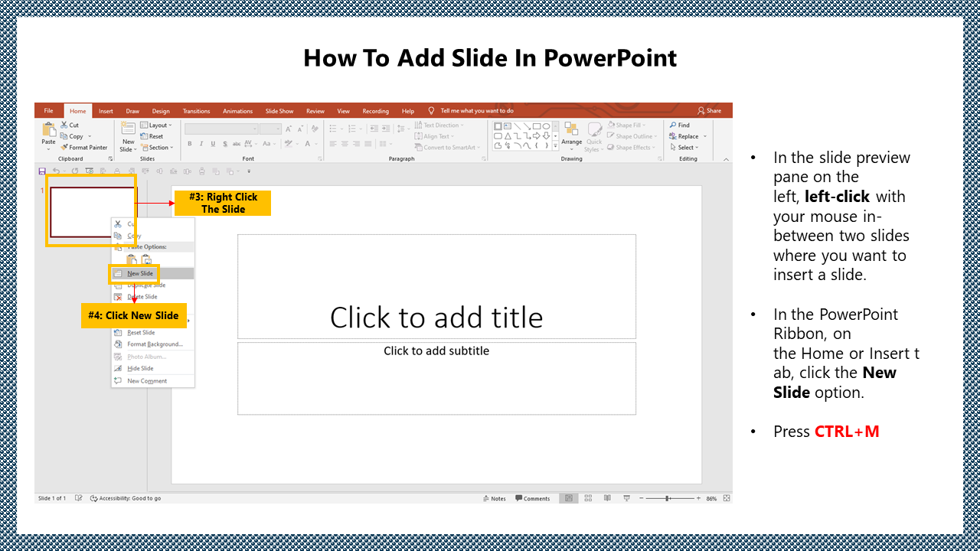Viewport: 980px width, 551px height.
Task: Switch to the Design tab
Action: coord(161,111)
